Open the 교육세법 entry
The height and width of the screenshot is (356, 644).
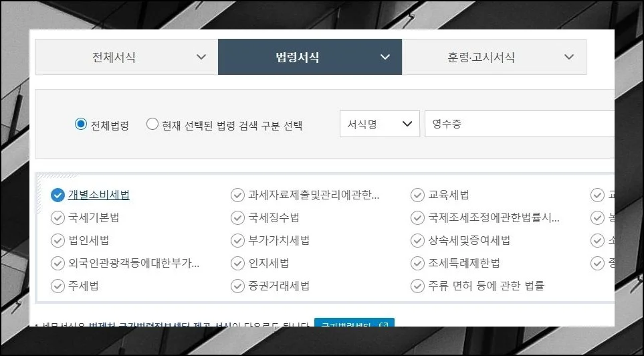(449, 195)
